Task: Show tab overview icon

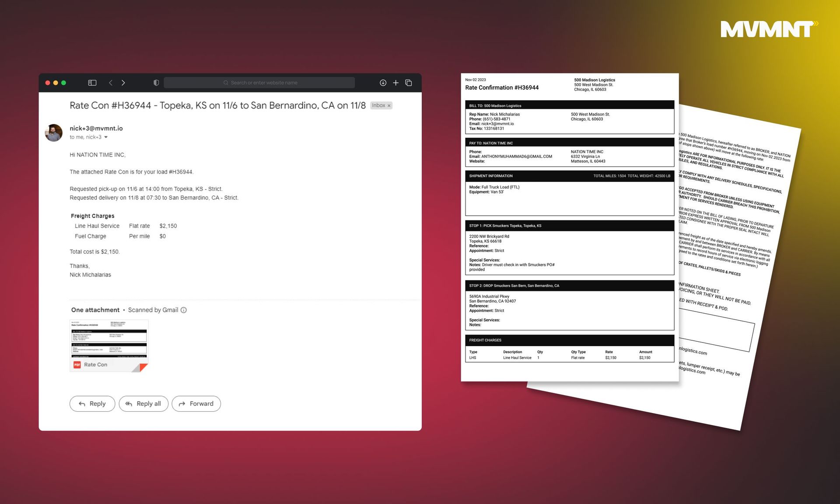Action: point(409,83)
